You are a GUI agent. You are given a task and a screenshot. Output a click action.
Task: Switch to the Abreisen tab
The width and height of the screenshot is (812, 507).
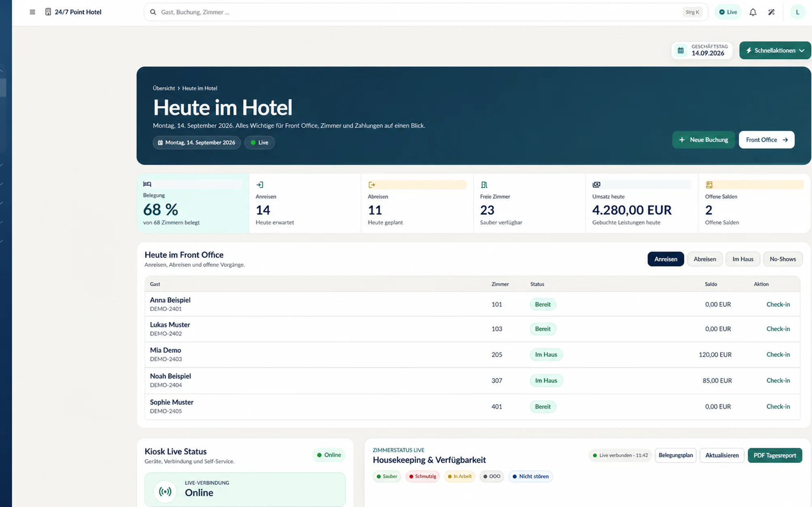click(705, 259)
